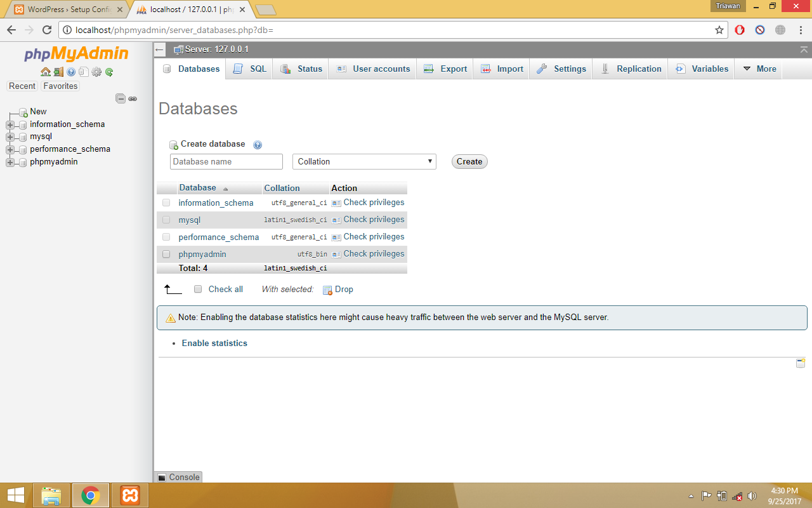Check privileges for mysql database
Viewport: 812px width, 508px height.
(368, 220)
